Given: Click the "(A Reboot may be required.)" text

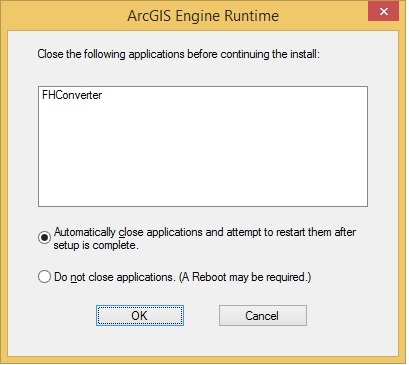Looking at the screenshot, I should pos(245,277).
